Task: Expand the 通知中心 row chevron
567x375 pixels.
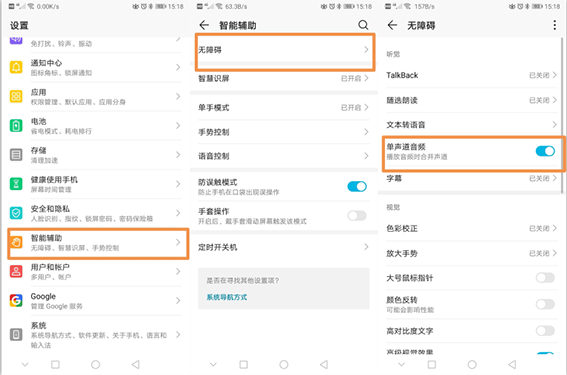Action: tap(178, 67)
